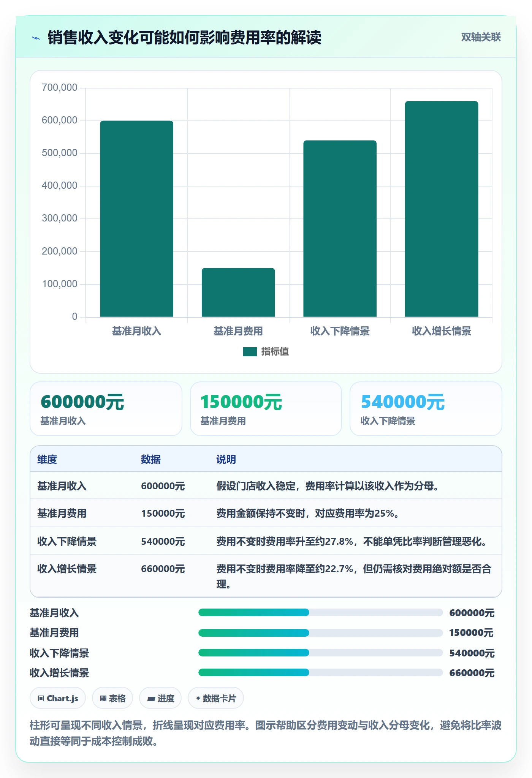Click the 收入下降情景 x-axis label
Viewport: 532px width, 778px height.
coord(340,331)
